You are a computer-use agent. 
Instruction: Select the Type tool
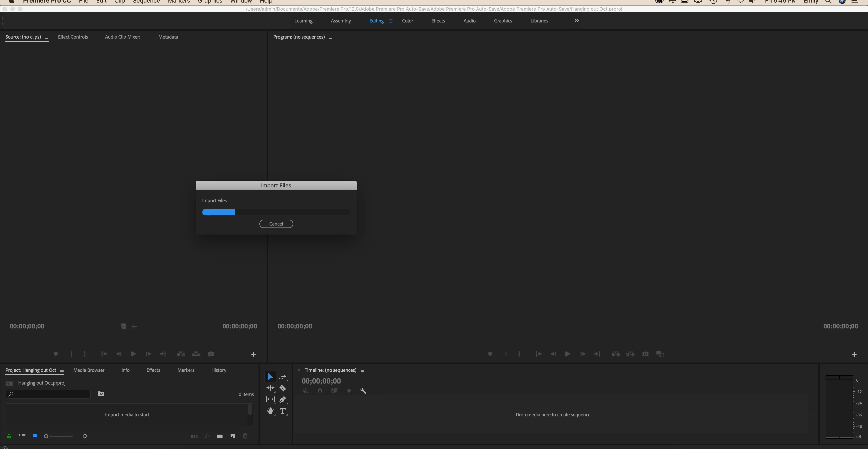pyautogui.click(x=283, y=411)
